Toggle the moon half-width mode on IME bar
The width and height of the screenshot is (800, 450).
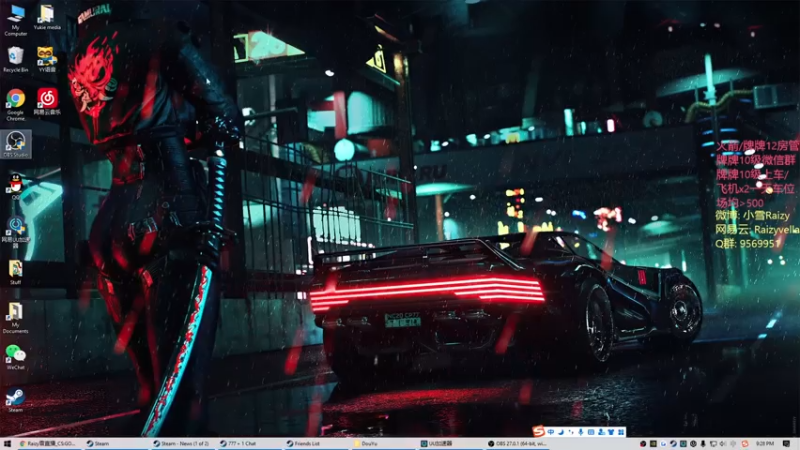[561, 432]
